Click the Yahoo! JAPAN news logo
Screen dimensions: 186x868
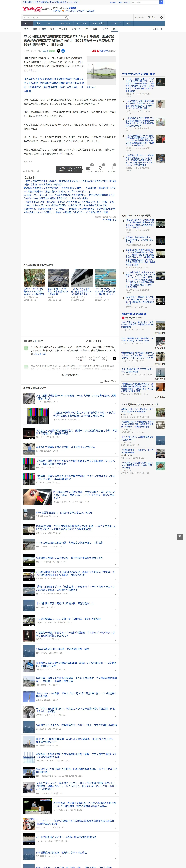pos(37,9)
